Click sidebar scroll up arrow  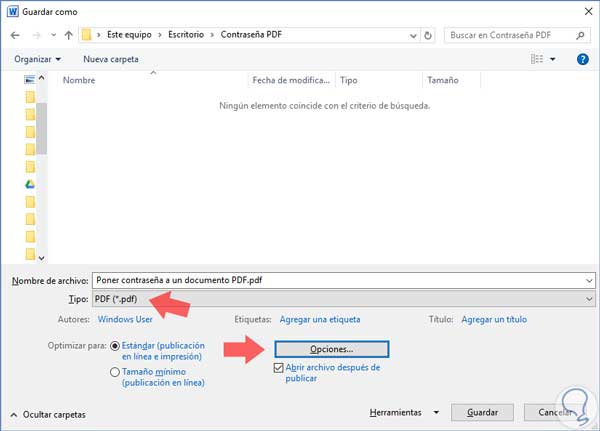click(41, 78)
